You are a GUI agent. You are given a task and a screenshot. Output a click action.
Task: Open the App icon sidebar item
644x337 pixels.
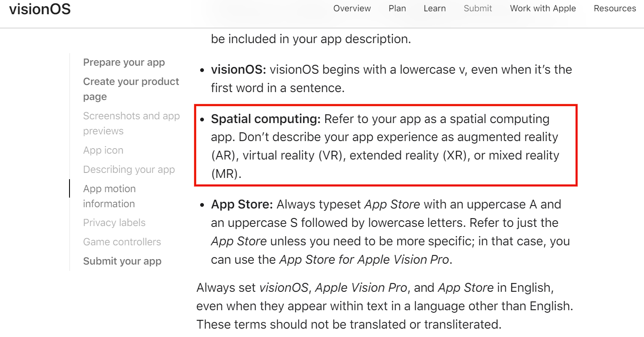tap(103, 150)
